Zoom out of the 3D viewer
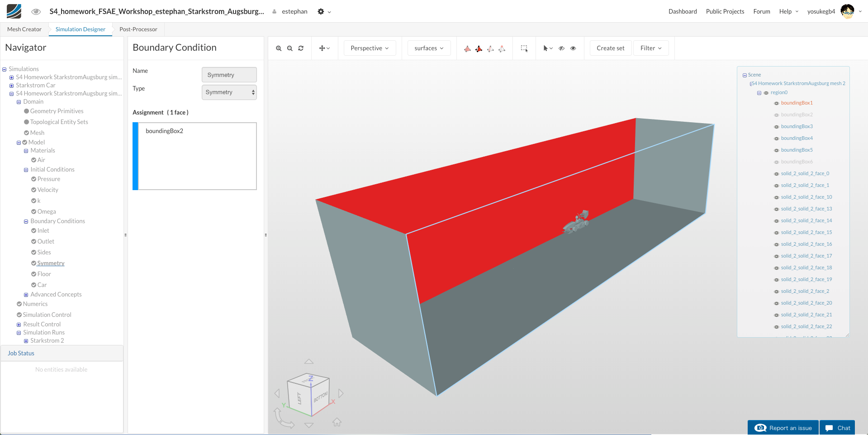 pyautogui.click(x=290, y=48)
